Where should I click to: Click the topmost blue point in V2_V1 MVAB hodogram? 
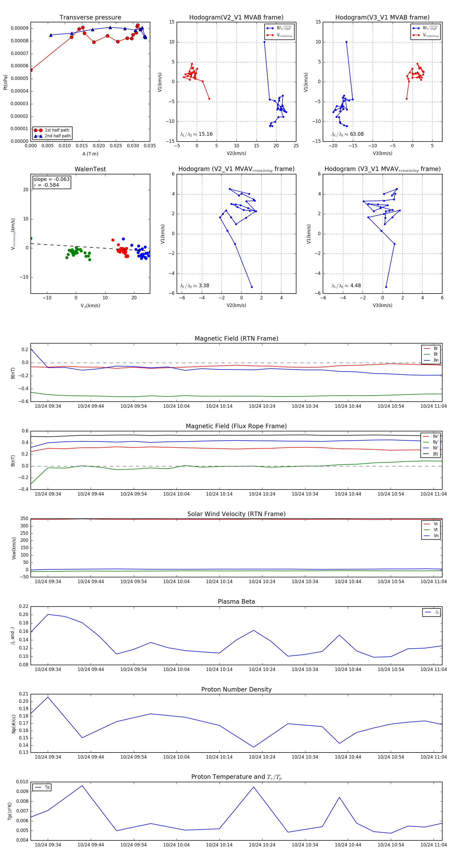click(x=264, y=42)
